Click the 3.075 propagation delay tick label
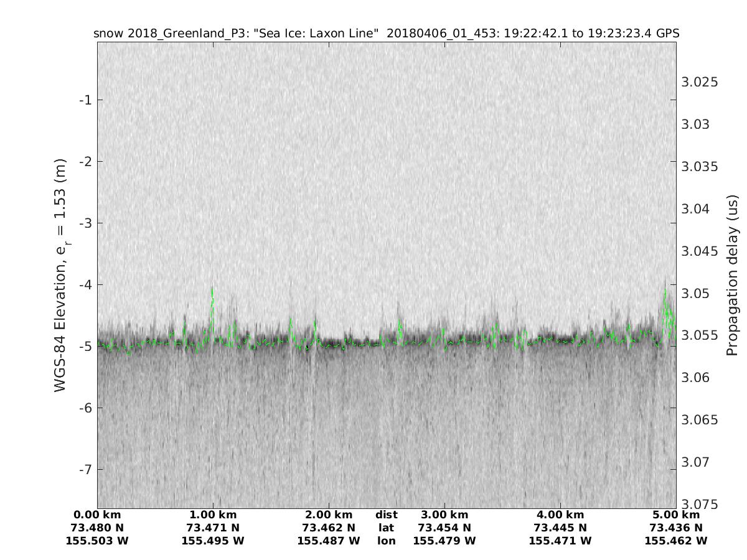The image size is (747, 560). click(700, 504)
